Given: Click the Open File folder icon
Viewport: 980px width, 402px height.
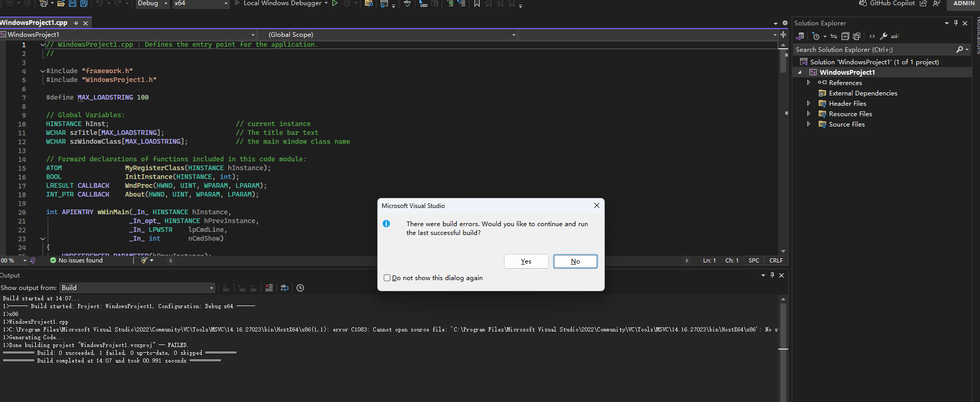Looking at the screenshot, I should tap(61, 3).
